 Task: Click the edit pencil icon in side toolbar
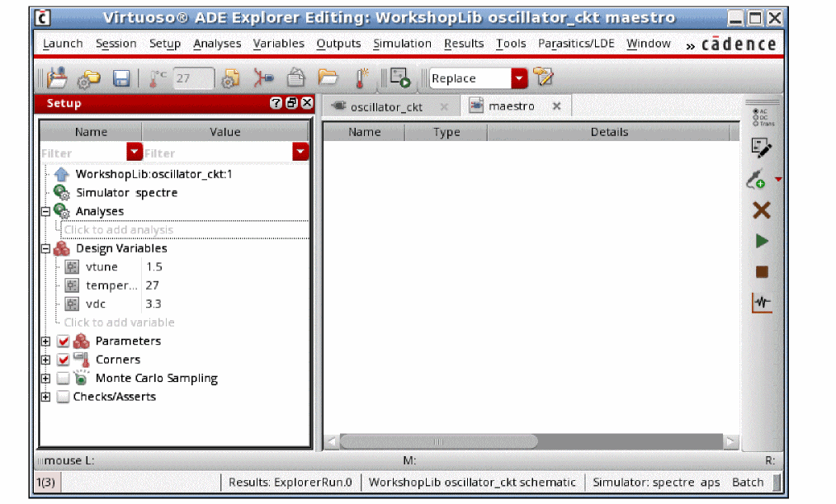click(x=761, y=148)
